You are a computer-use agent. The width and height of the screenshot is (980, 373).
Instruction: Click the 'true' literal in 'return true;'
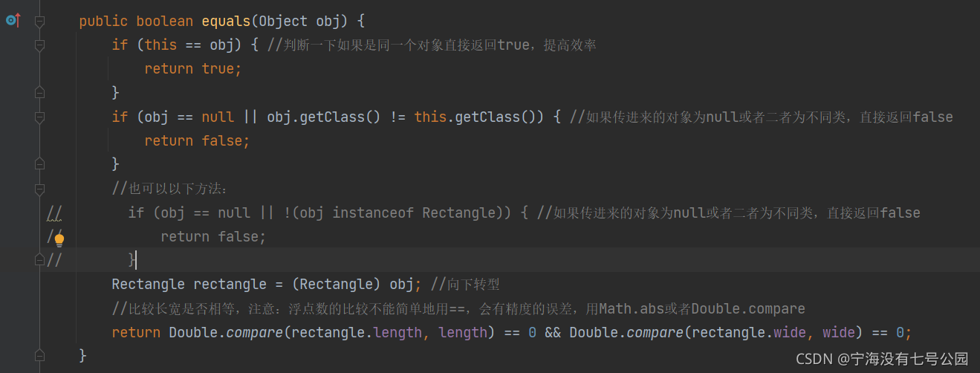click(x=218, y=68)
